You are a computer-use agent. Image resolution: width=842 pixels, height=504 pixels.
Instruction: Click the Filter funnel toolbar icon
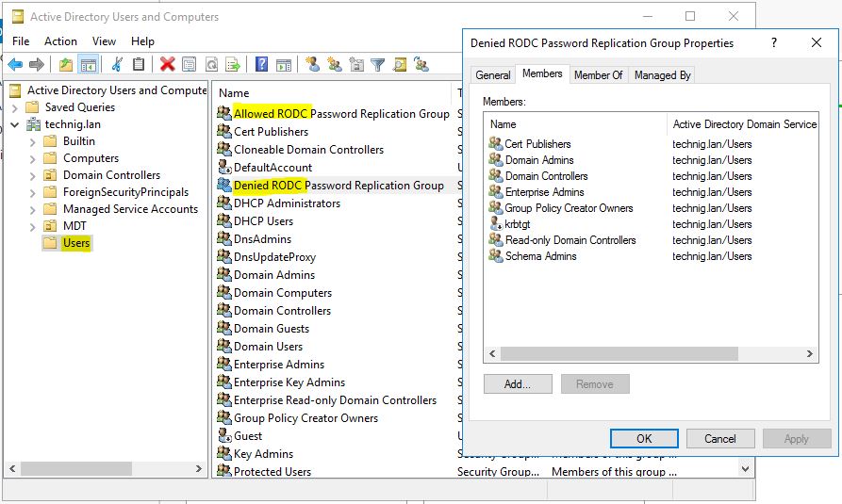pyautogui.click(x=378, y=65)
